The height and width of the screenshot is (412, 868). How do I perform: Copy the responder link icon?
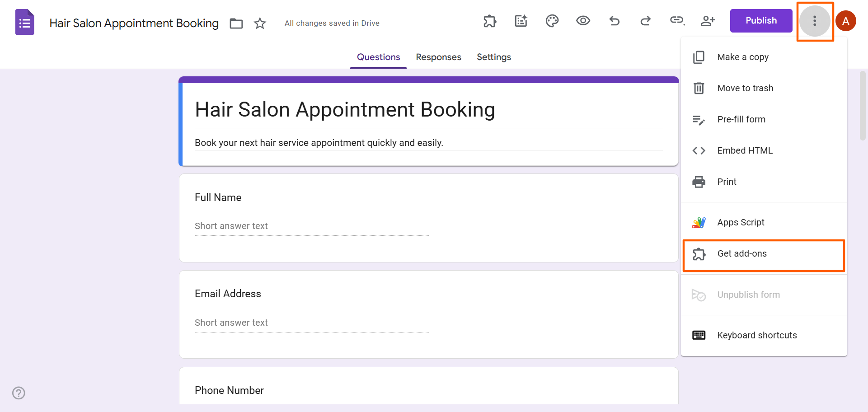(676, 21)
